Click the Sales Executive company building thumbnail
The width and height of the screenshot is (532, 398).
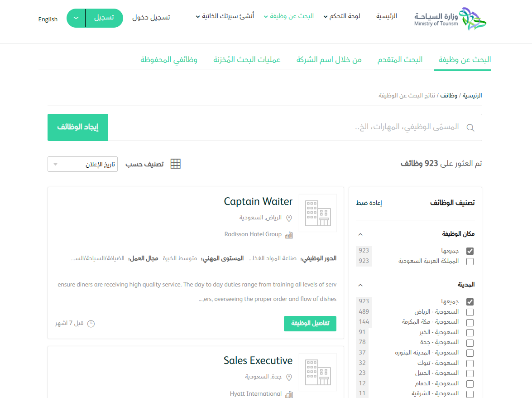pos(318,372)
